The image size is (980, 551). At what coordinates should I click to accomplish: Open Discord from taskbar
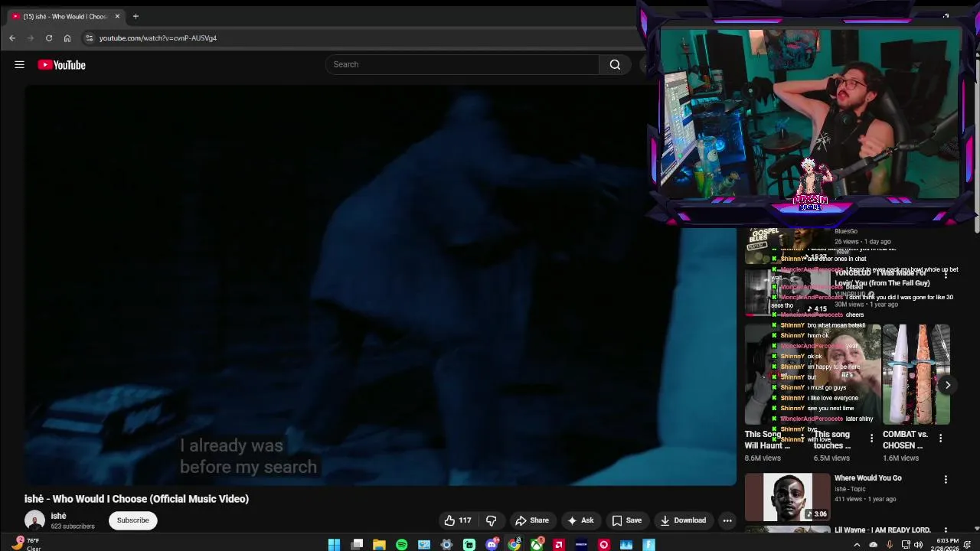(x=492, y=545)
